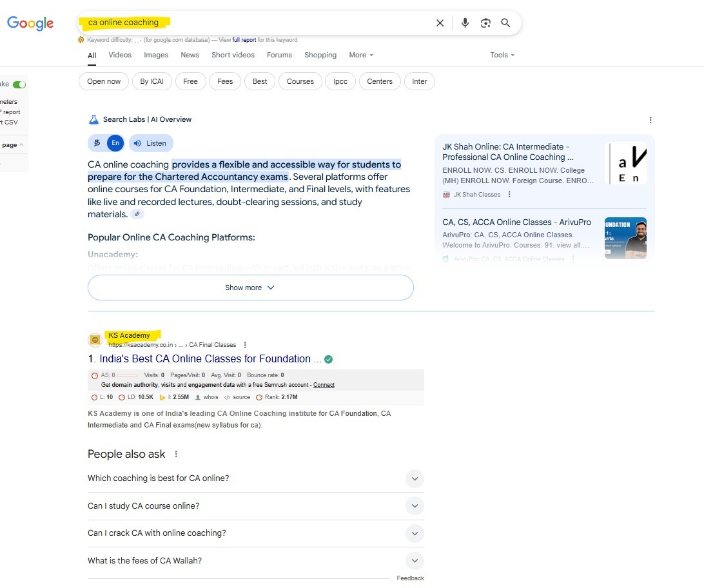Click the search input field
The width and height of the screenshot is (704, 588).
point(258,23)
